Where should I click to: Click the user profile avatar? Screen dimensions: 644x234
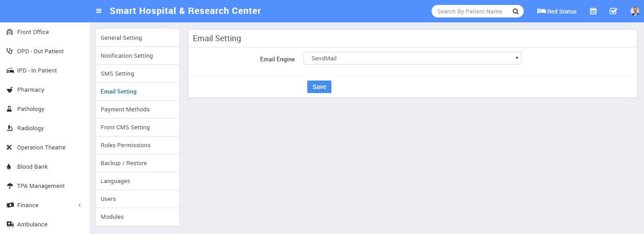[x=635, y=11]
